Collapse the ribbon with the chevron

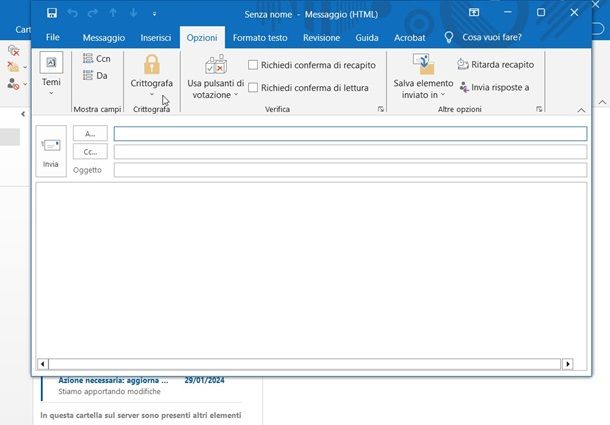click(x=581, y=111)
